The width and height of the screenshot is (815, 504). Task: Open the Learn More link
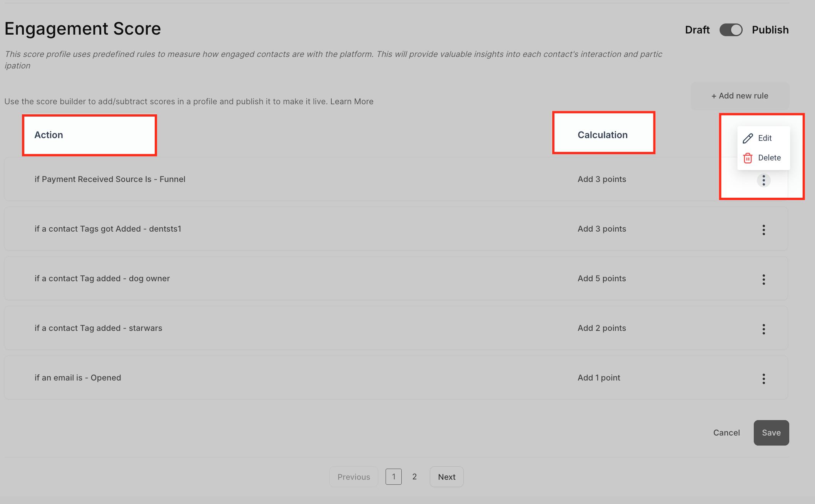(x=352, y=102)
